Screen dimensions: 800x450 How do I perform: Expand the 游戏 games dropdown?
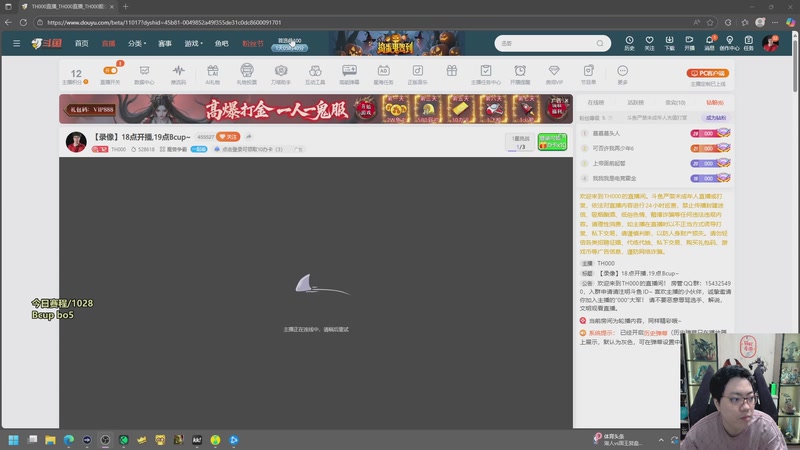[193, 43]
